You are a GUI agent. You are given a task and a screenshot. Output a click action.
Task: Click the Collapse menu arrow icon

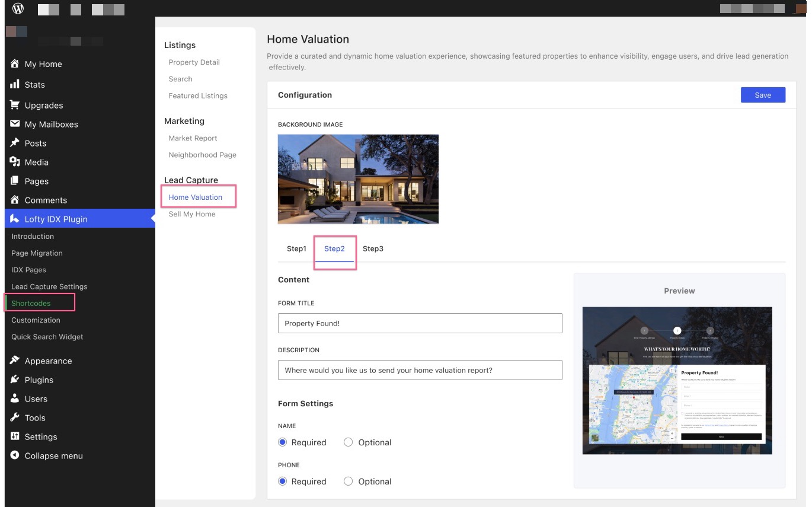pyautogui.click(x=15, y=455)
